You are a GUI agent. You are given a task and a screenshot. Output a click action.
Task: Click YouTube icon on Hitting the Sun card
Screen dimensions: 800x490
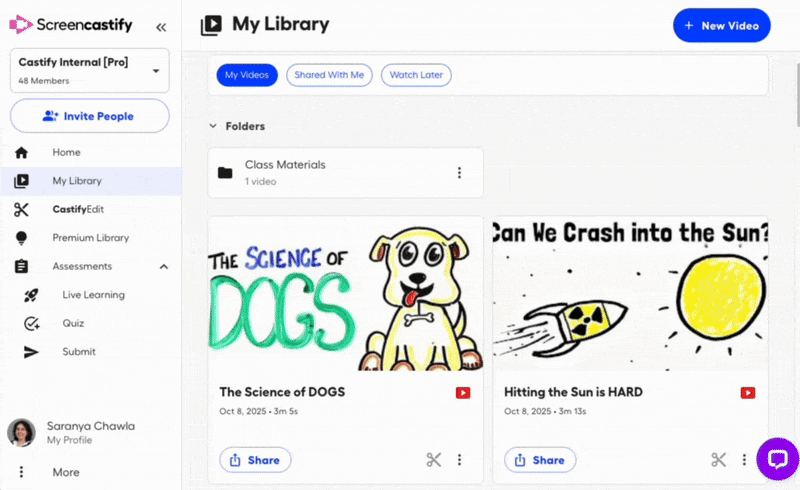(x=748, y=393)
